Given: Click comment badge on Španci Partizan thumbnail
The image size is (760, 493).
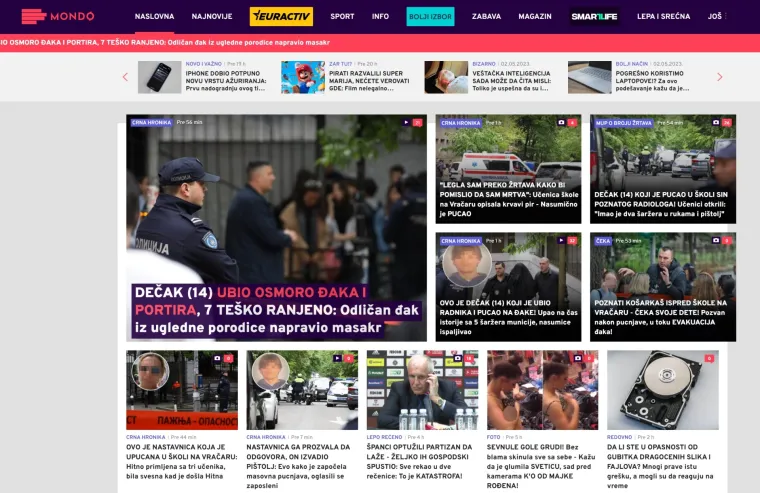Looking at the screenshot, I should (x=469, y=358).
